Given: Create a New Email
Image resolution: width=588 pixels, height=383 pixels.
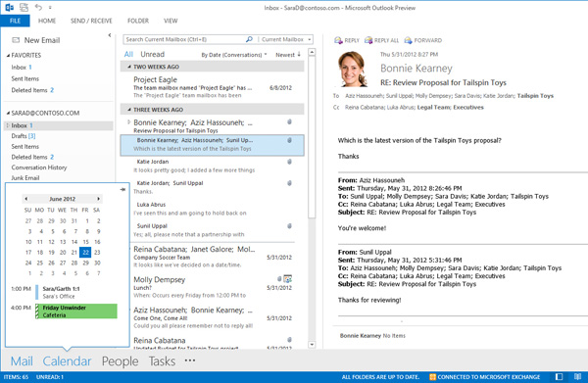Looking at the screenshot, I should point(36,40).
